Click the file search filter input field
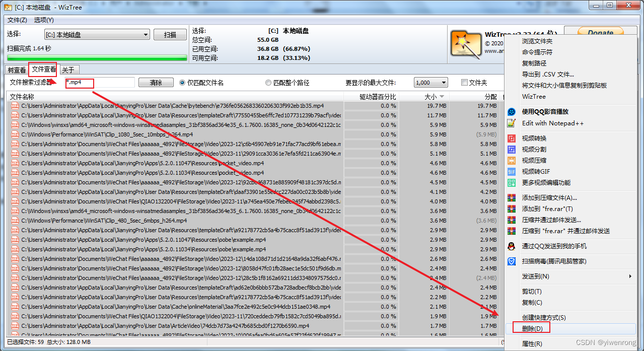The width and height of the screenshot is (644, 351). tap(100, 83)
